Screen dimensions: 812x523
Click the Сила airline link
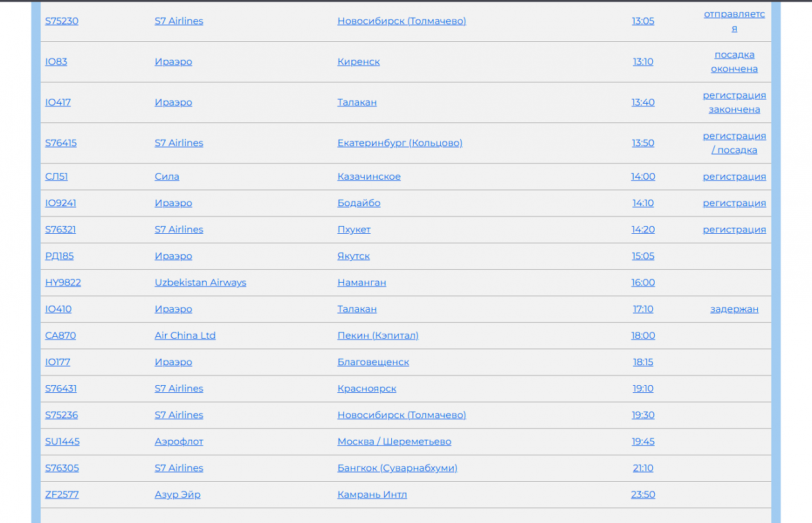click(167, 176)
